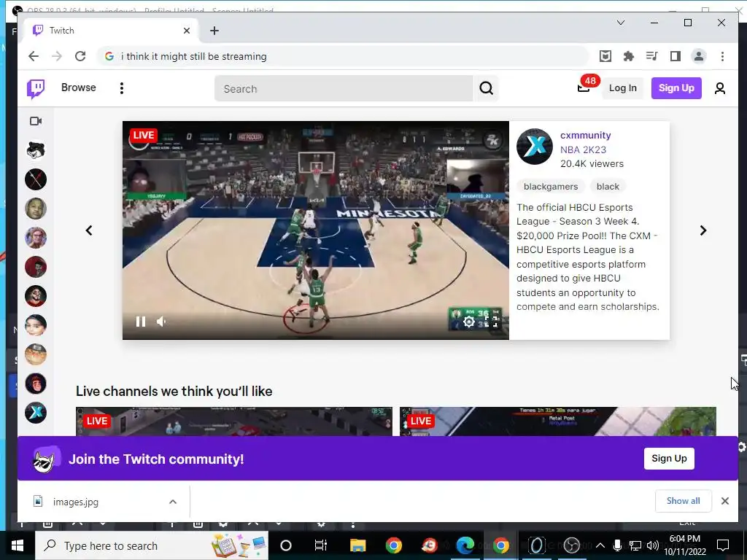Open the Chrome profile avatar
Screen dimensions: 747x560
point(698,56)
